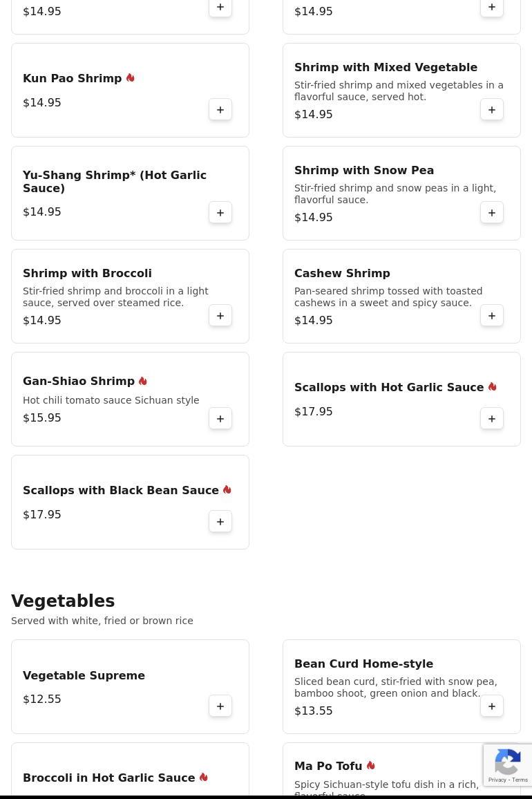
Task: Open the Gan-Shiao Shrimp item title
Action: click(x=79, y=381)
